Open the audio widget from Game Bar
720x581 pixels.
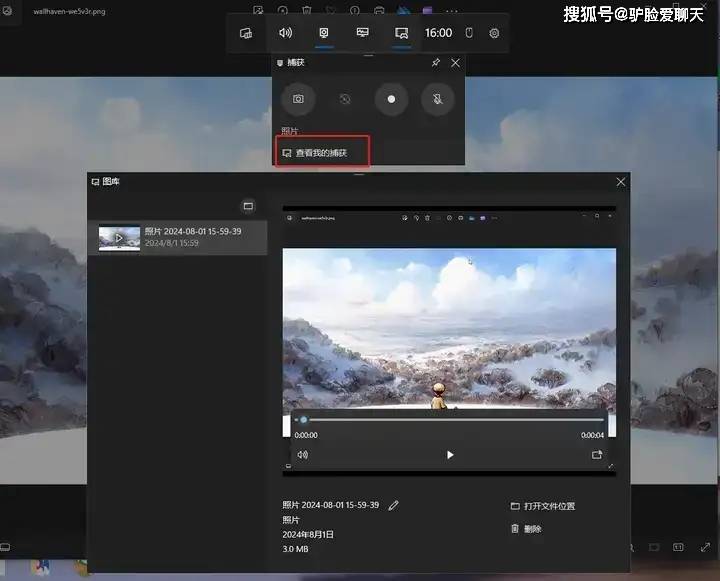[285, 33]
